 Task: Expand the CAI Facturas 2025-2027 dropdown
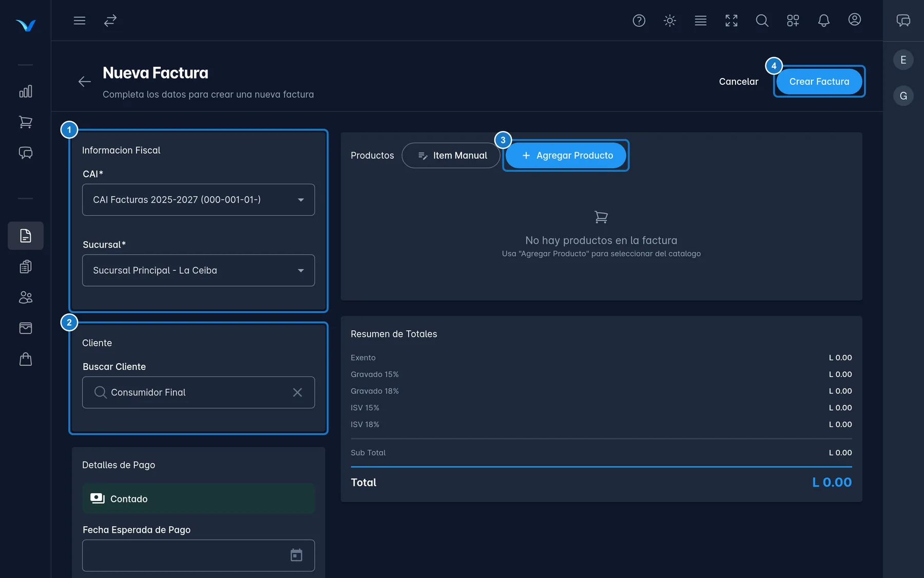point(199,200)
